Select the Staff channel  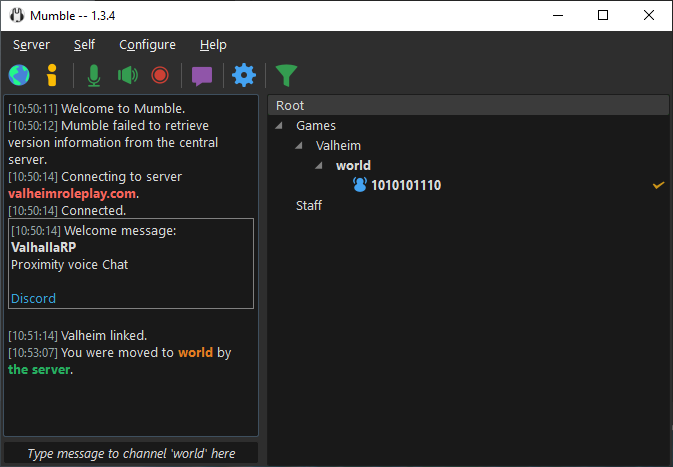[309, 206]
